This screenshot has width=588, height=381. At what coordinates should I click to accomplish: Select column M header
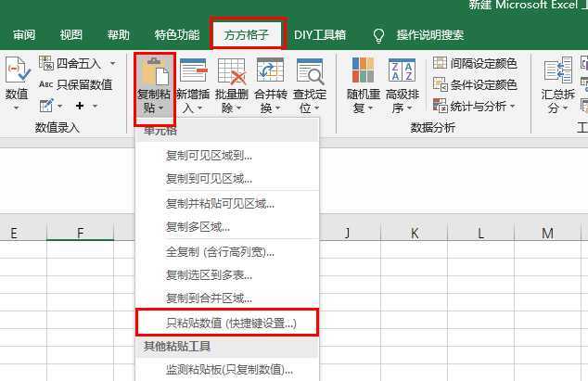tap(547, 234)
